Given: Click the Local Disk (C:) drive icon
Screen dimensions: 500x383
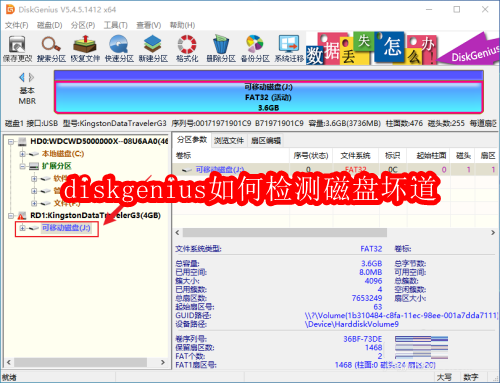Looking at the screenshot, I should [x=34, y=154].
